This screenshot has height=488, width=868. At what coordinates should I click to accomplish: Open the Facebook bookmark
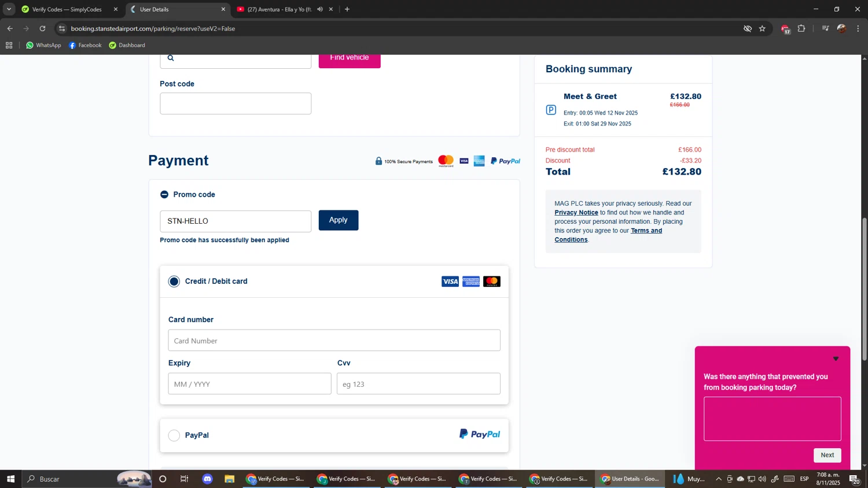click(x=85, y=45)
